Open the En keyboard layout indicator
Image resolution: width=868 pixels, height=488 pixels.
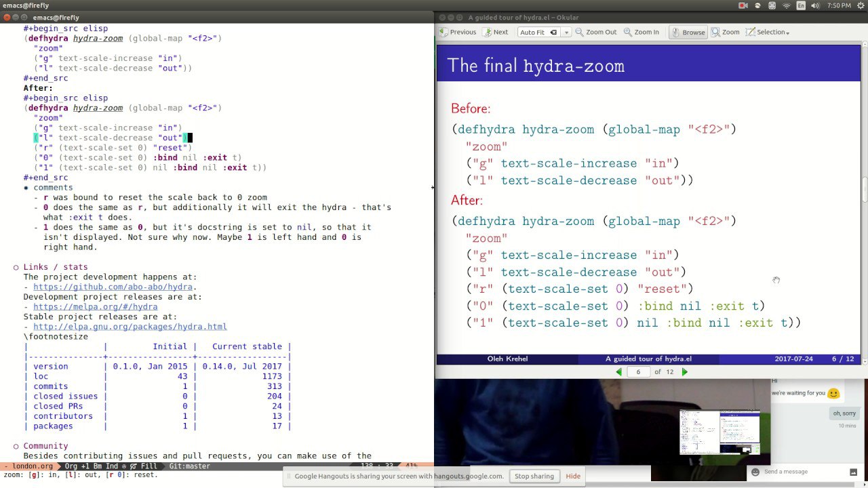point(801,5)
